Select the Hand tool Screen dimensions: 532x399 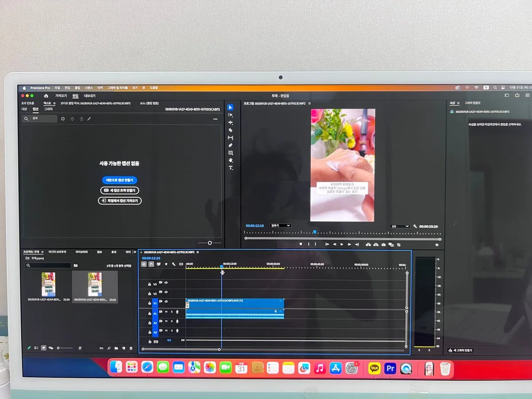(x=231, y=160)
